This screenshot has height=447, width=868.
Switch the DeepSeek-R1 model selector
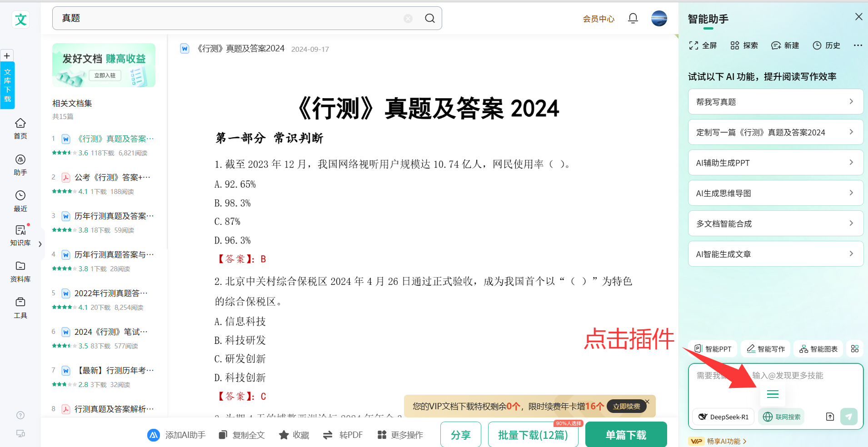pyautogui.click(x=723, y=417)
